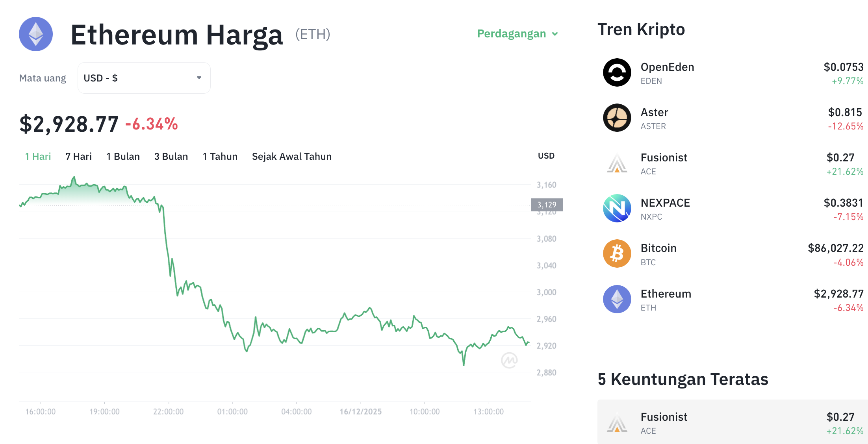Click the 3,129 price marker on the axis
This screenshot has width=868, height=444.
pyautogui.click(x=547, y=204)
